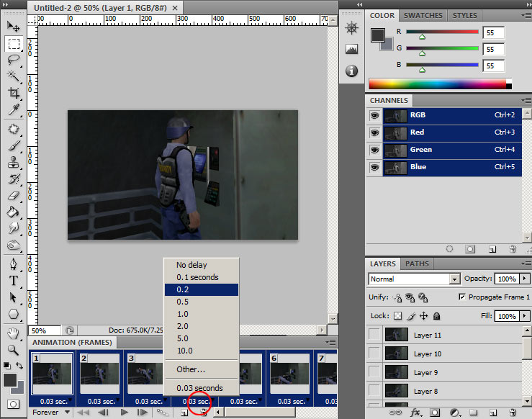The width and height of the screenshot is (532, 419).
Task: Link layers with chain icon
Action: coord(395,413)
